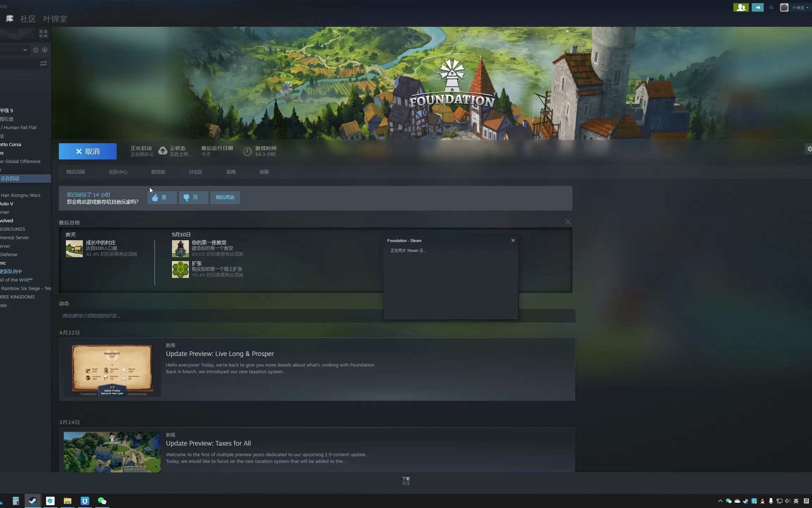Viewport: 812px width, 508px height.
Task: Click thumbs-up 是 to recommend the game
Action: [162, 198]
